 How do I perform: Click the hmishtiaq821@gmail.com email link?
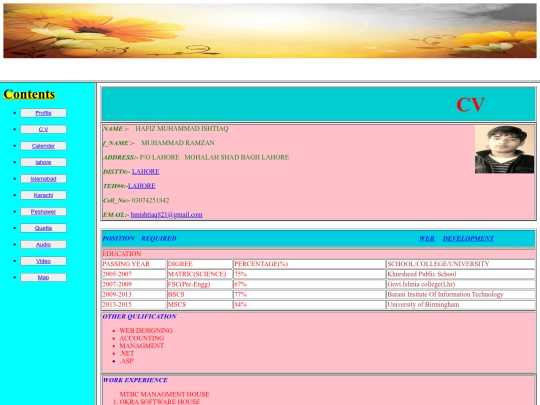(x=166, y=215)
